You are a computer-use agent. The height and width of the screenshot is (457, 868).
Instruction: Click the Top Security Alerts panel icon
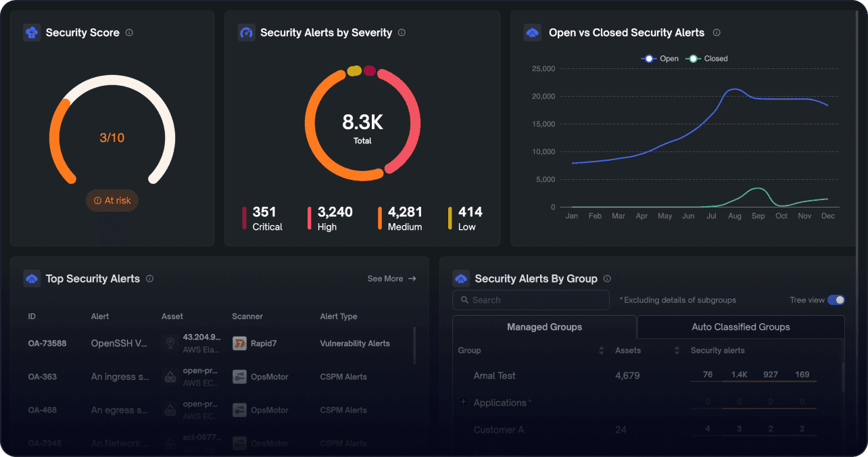pyautogui.click(x=32, y=279)
